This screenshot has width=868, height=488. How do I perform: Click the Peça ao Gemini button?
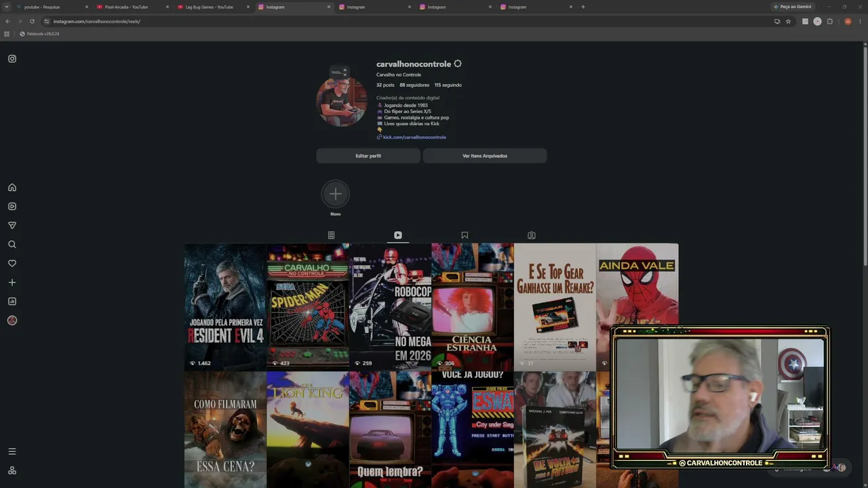click(792, 7)
